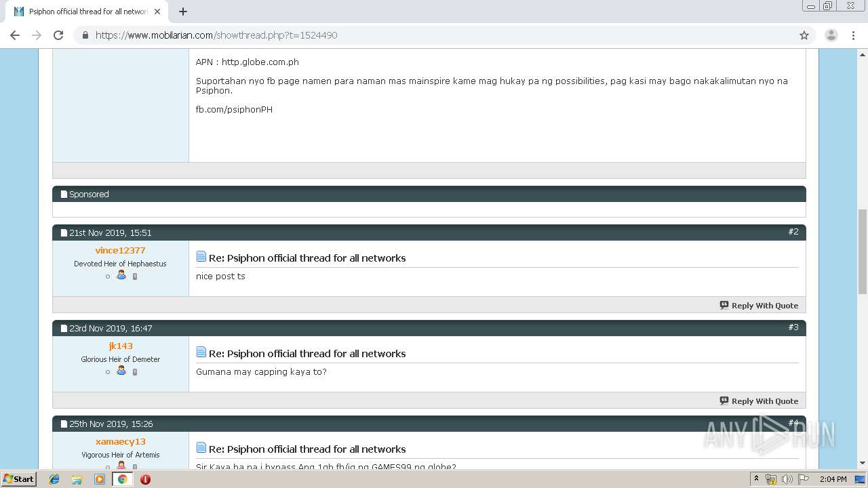Click vince12377's online status circle
This screenshot has height=488, width=868.
pyautogui.click(x=108, y=277)
